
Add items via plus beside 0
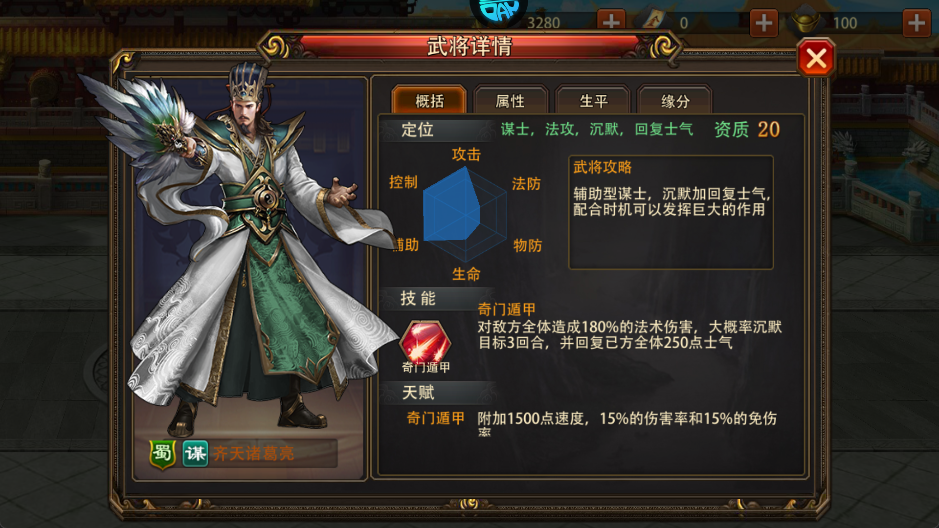tap(764, 23)
